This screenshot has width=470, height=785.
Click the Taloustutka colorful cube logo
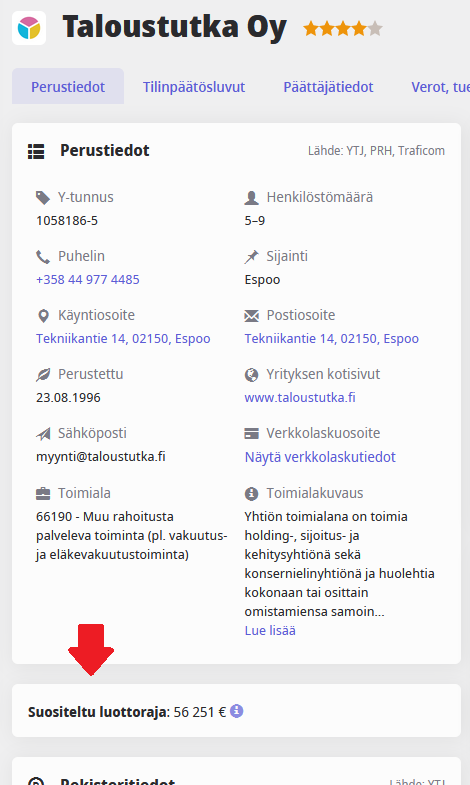[x=29, y=28]
